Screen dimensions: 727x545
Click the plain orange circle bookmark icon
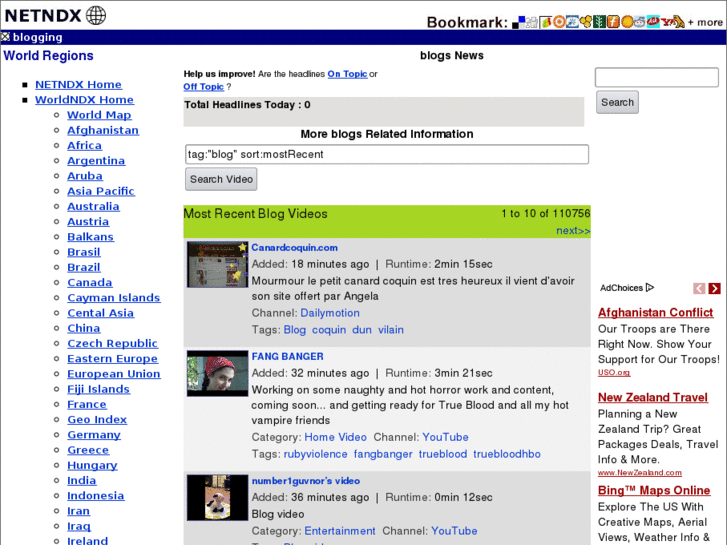(627, 22)
